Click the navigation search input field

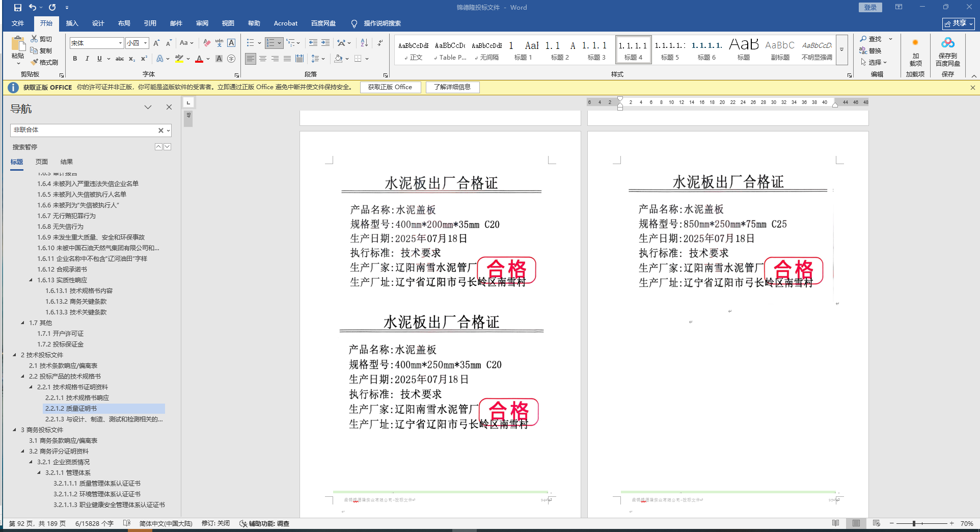tap(84, 130)
